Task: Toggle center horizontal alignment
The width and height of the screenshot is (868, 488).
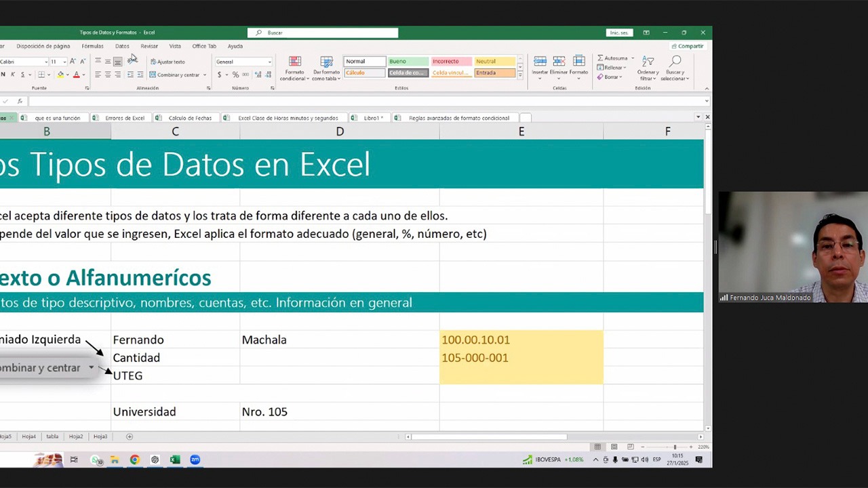Action: click(107, 75)
